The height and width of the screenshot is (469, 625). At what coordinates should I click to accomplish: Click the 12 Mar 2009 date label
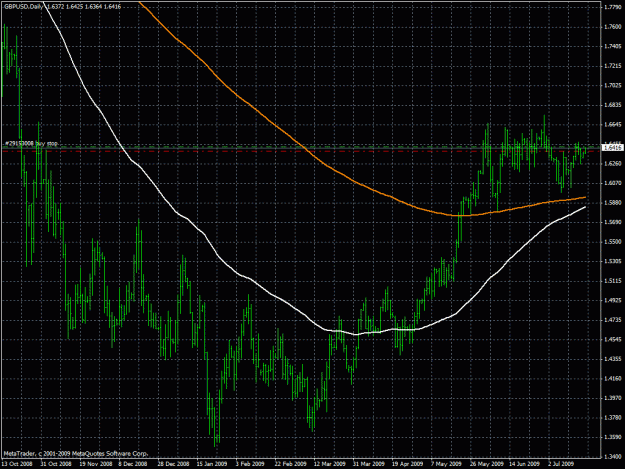(329, 464)
